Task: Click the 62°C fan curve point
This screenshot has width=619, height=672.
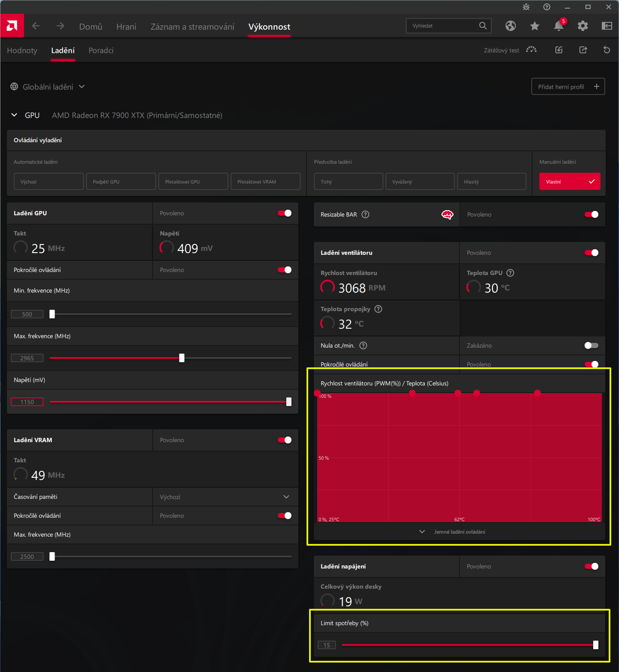Action: point(458,393)
